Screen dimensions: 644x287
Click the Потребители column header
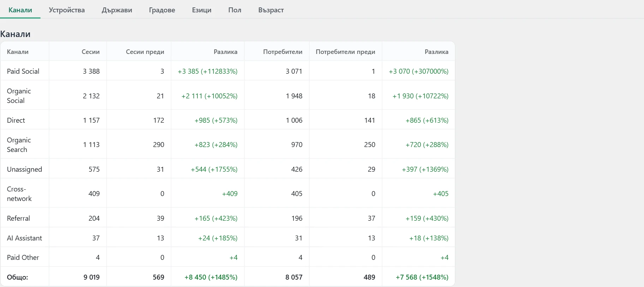point(283,52)
